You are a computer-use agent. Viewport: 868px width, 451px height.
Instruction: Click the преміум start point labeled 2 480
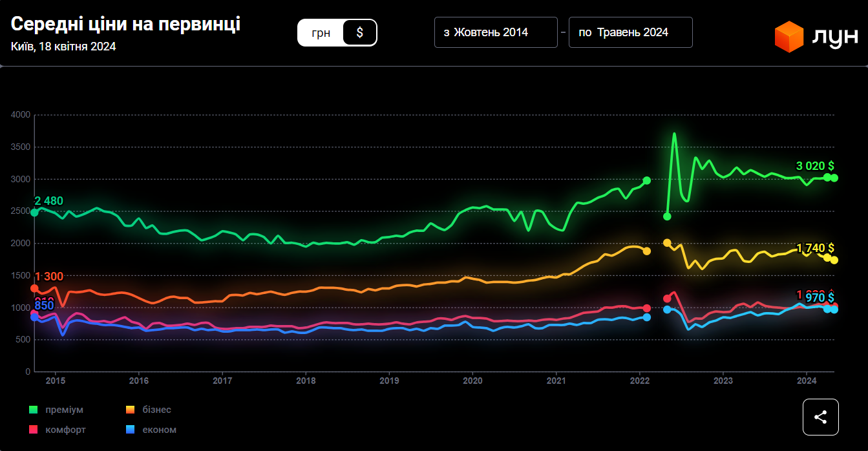coord(34,213)
